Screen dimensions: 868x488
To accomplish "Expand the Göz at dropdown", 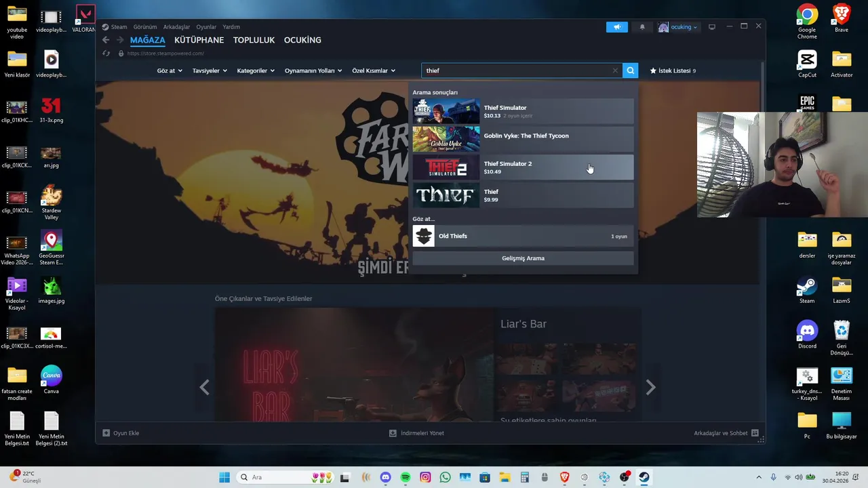I will [170, 70].
